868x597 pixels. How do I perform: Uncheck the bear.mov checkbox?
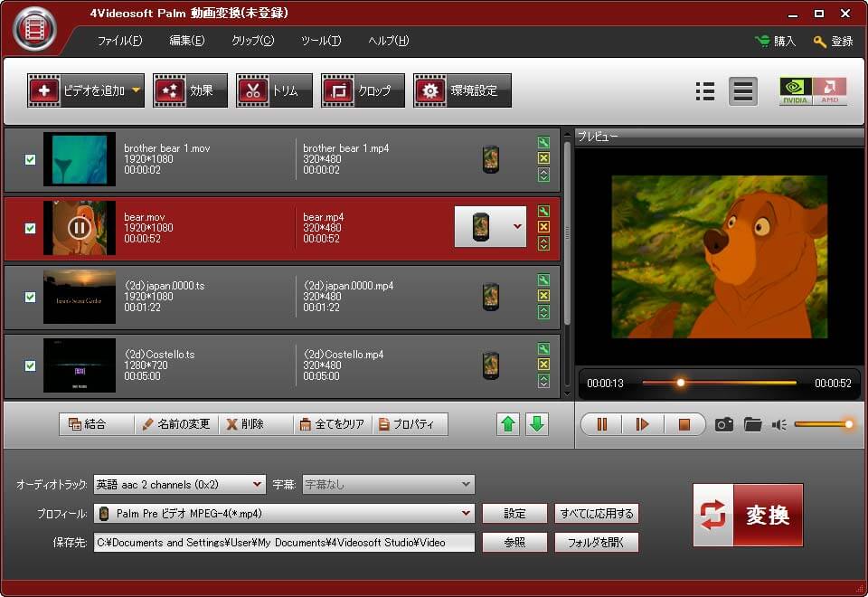31,228
